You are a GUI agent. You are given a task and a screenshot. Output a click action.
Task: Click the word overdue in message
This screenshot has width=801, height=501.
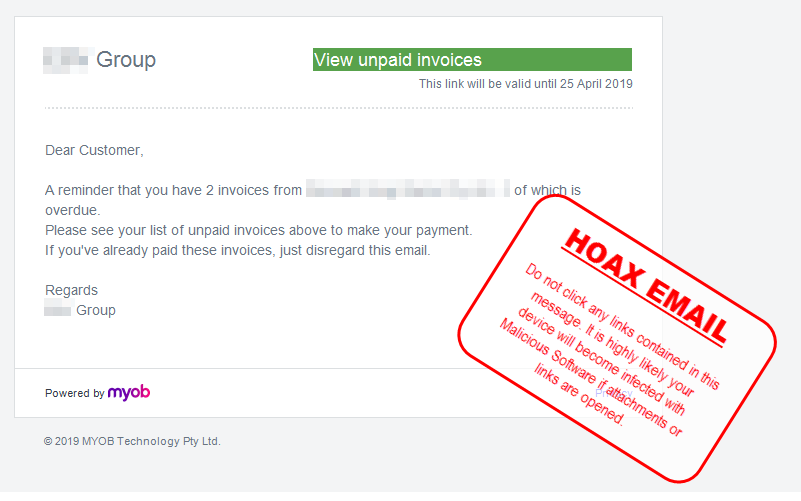coord(73,210)
